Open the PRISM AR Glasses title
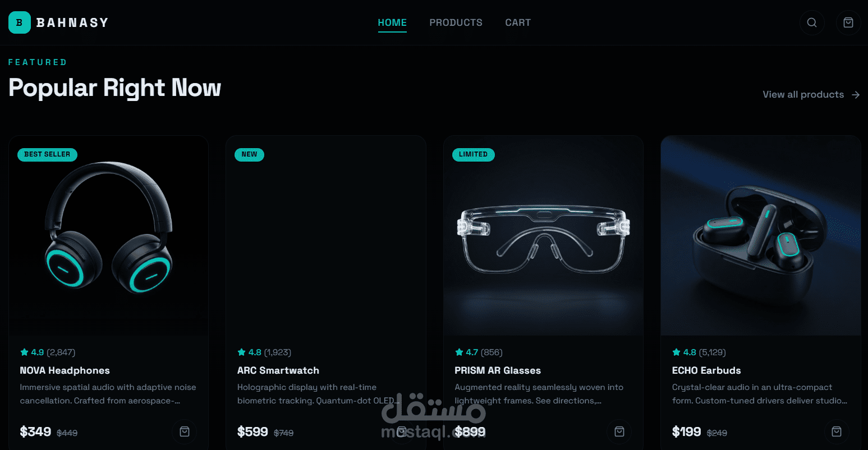 [498, 370]
